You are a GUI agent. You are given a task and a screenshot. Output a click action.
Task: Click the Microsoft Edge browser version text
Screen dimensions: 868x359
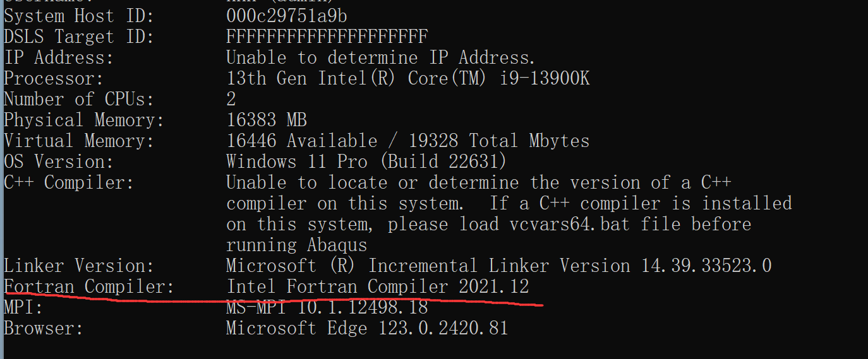(x=366, y=328)
